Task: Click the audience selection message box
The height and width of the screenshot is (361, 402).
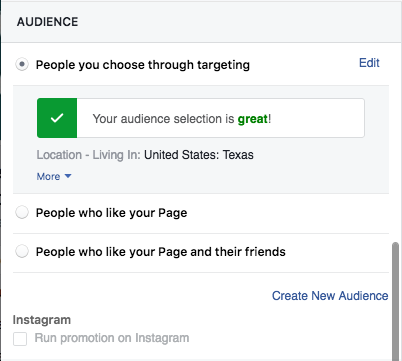Action: [x=201, y=118]
